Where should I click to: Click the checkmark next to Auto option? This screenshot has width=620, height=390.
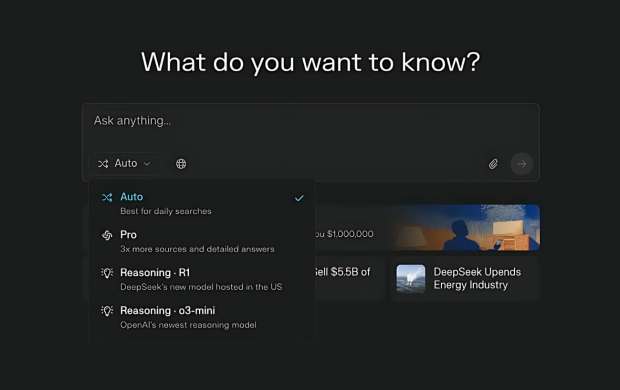click(299, 198)
